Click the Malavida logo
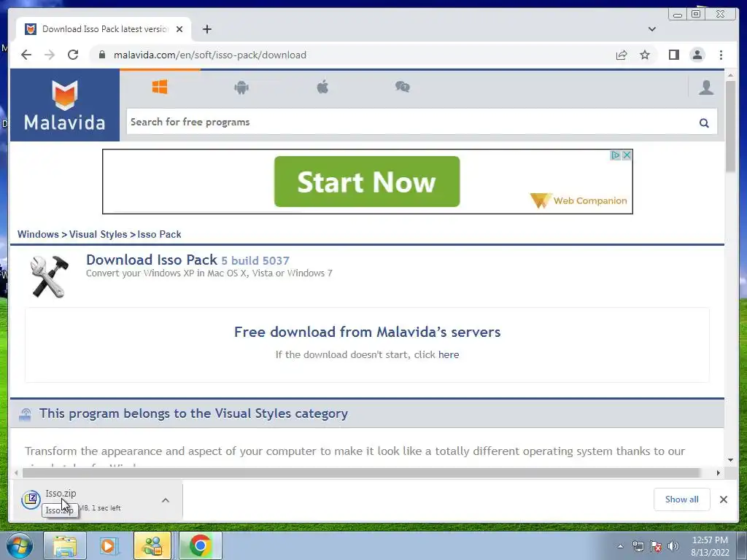Image resolution: width=747 pixels, height=560 pixels. point(65,105)
